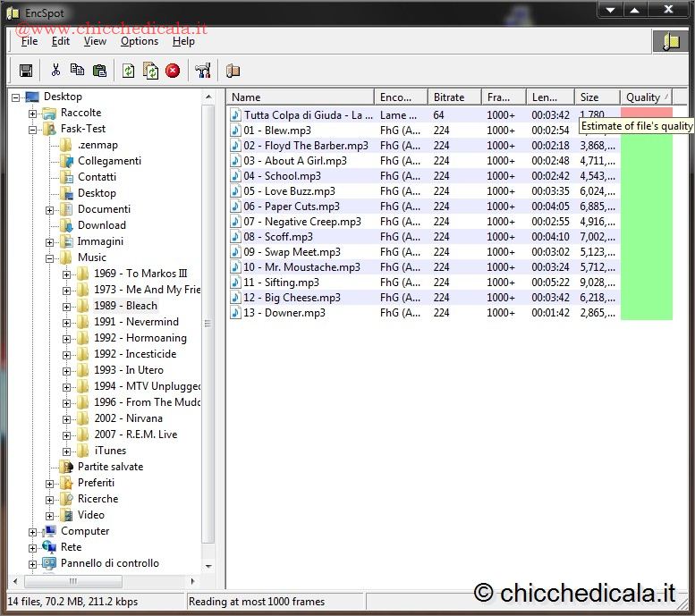Click the folder tree scroll-down arrow
The width and height of the screenshot is (695, 616).
point(209,566)
